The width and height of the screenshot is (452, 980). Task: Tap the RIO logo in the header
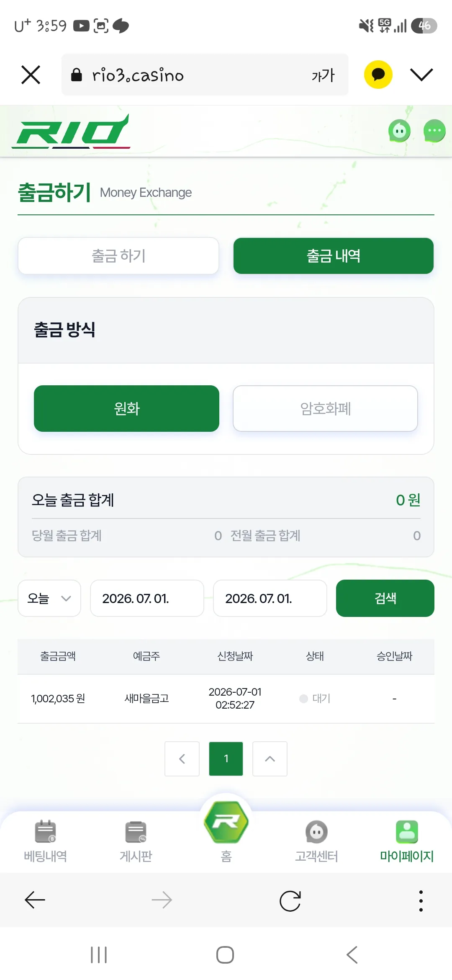coord(71,131)
